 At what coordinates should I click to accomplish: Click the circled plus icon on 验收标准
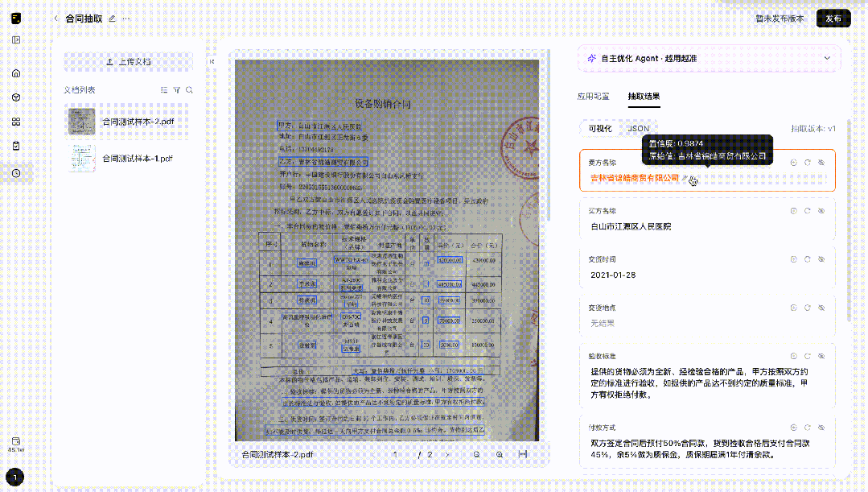tap(793, 356)
